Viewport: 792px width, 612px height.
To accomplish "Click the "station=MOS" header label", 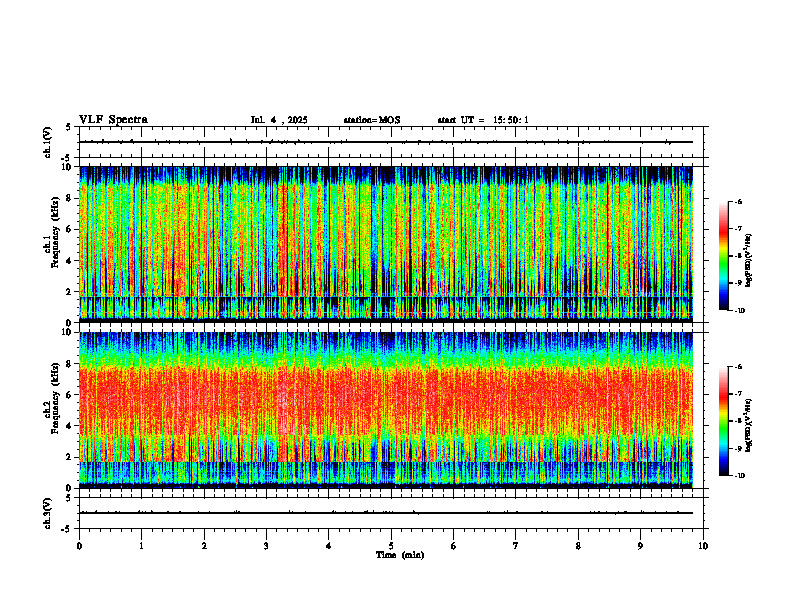I will coord(372,120).
